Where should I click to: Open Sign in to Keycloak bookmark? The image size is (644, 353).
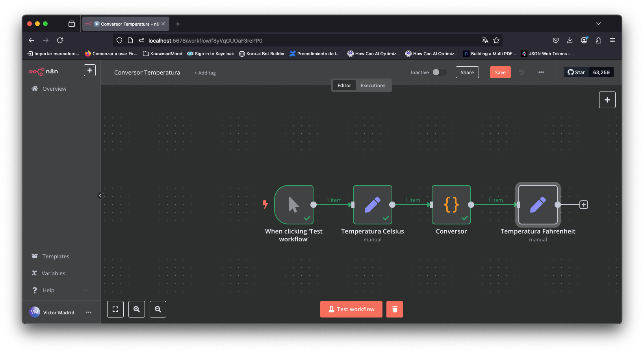point(210,54)
